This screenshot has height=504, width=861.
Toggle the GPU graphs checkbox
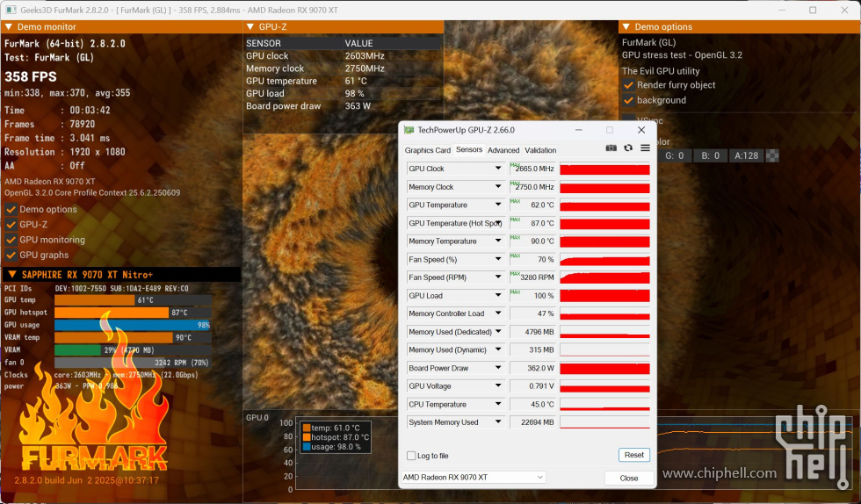coord(11,256)
